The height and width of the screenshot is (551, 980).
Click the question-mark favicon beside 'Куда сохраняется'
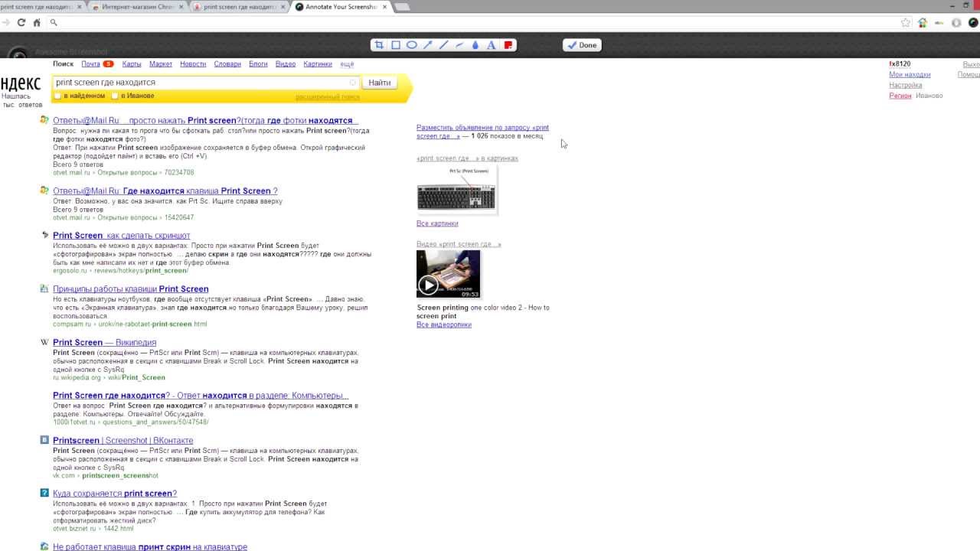pyautogui.click(x=44, y=493)
